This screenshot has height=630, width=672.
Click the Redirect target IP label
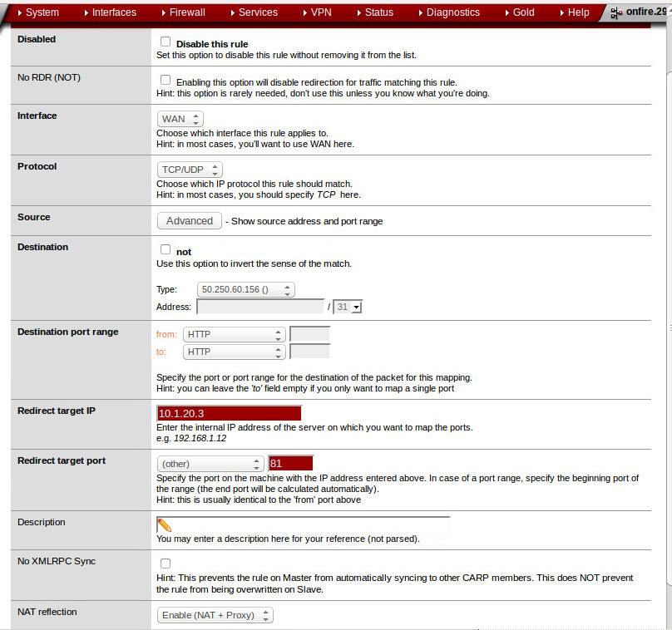(x=57, y=411)
